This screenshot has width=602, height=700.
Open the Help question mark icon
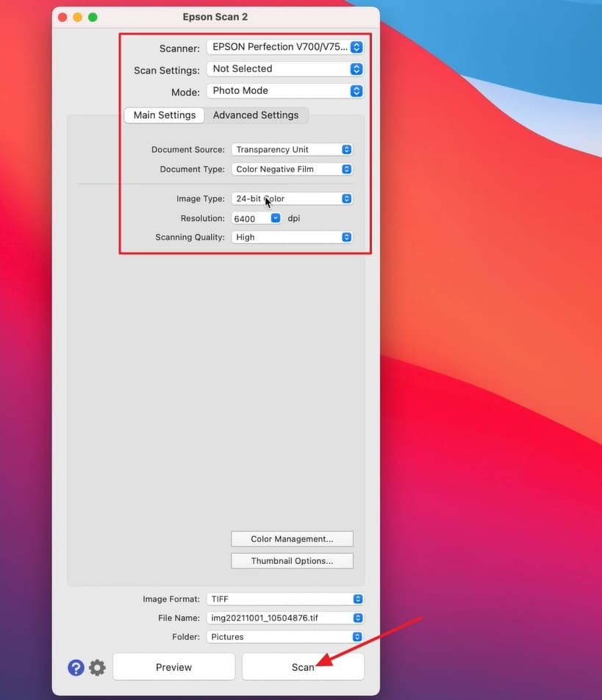pyautogui.click(x=76, y=668)
